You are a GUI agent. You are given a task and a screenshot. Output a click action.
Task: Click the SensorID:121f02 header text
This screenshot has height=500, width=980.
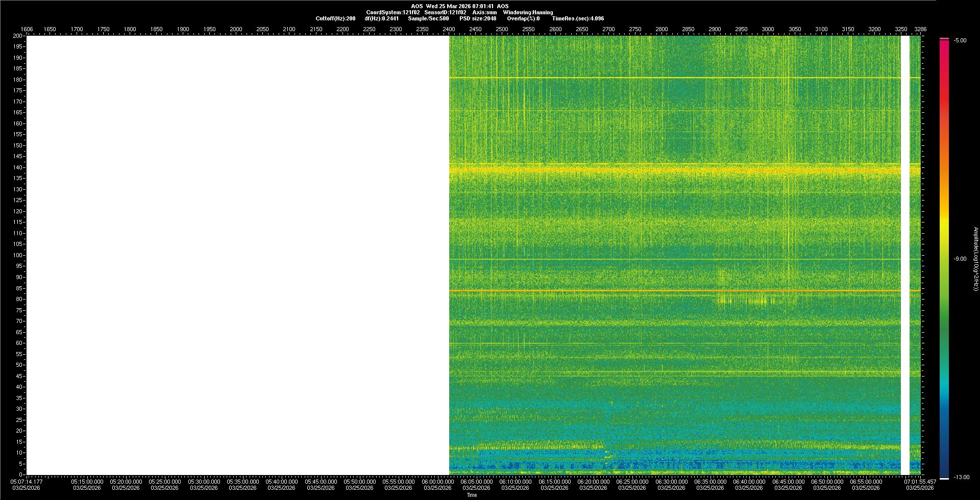tap(445, 12)
